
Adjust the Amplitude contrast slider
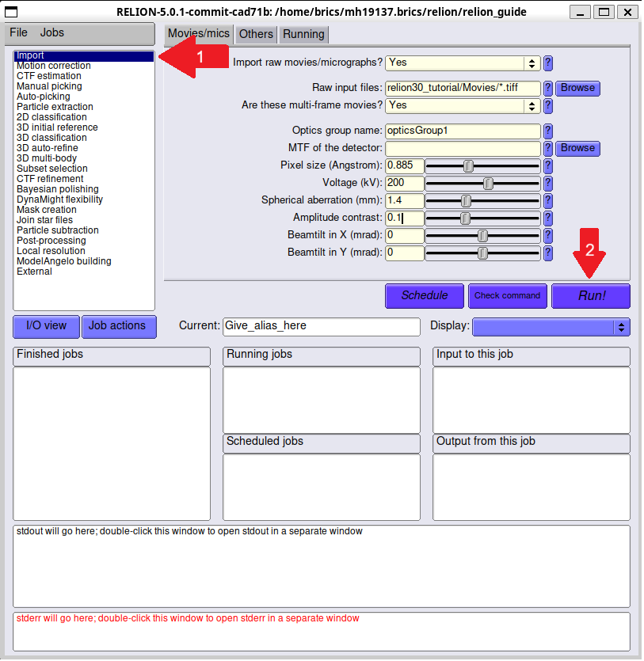482,218
